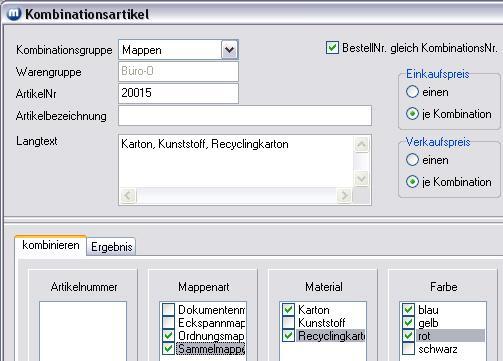This screenshot has width=503, height=361.
Task: Select the Recyclingkarton list row text
Action: point(331,336)
